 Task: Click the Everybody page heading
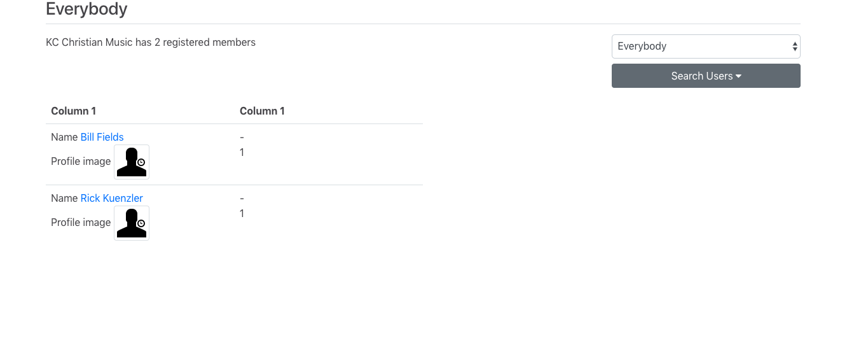pos(86,9)
